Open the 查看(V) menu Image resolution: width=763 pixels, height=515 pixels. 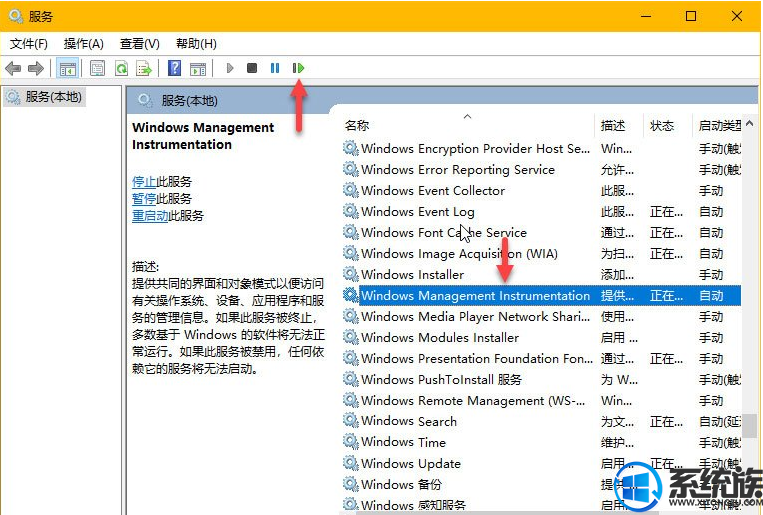tap(140, 44)
